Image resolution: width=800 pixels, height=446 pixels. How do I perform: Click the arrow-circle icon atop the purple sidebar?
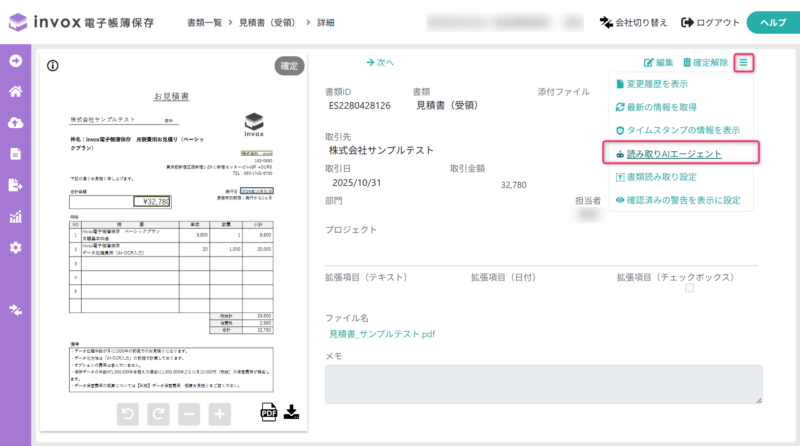click(15, 61)
